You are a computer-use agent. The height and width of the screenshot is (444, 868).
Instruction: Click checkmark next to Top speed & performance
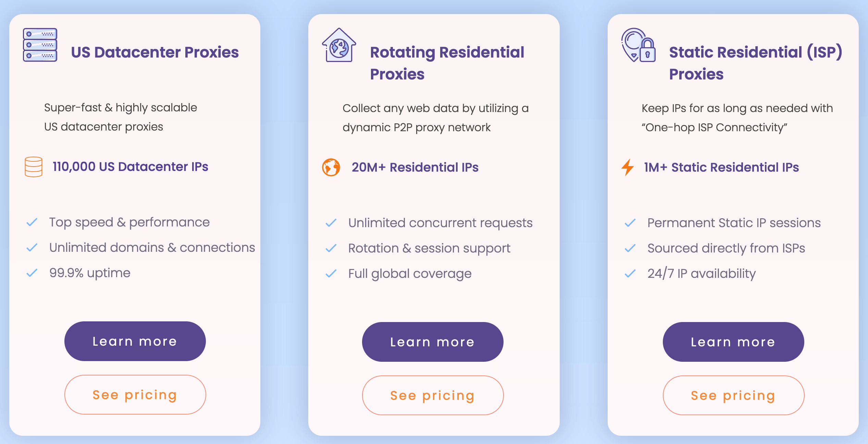click(32, 222)
